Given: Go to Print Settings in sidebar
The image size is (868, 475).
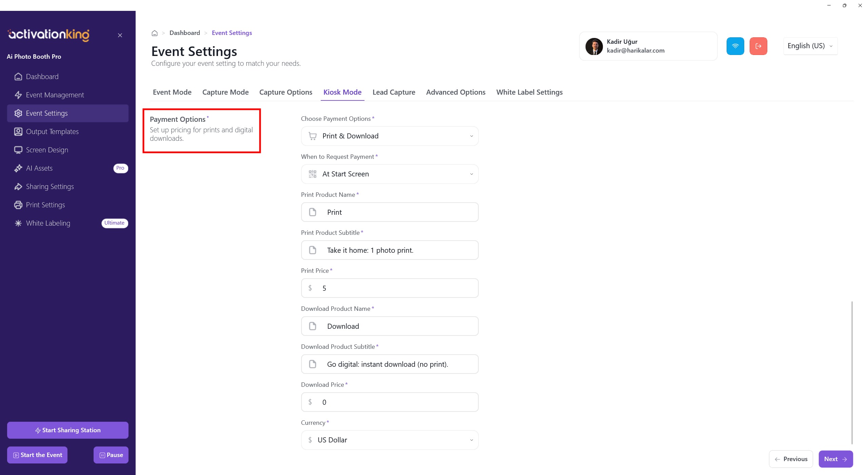Looking at the screenshot, I should (45, 205).
